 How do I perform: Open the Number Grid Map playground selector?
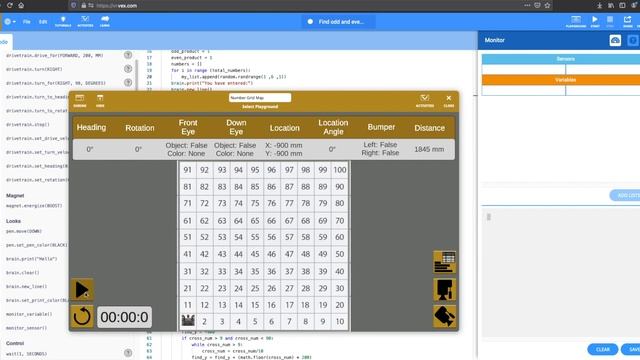coord(260,98)
